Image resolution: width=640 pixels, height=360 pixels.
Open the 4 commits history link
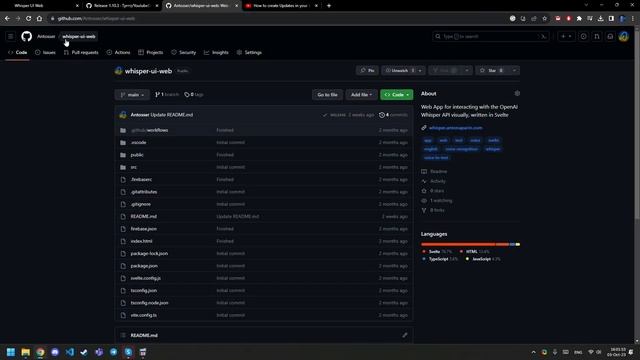tap(393, 115)
